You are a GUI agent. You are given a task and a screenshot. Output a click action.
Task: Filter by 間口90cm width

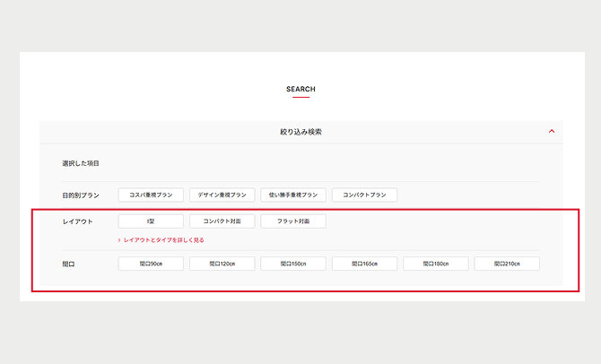(x=151, y=264)
